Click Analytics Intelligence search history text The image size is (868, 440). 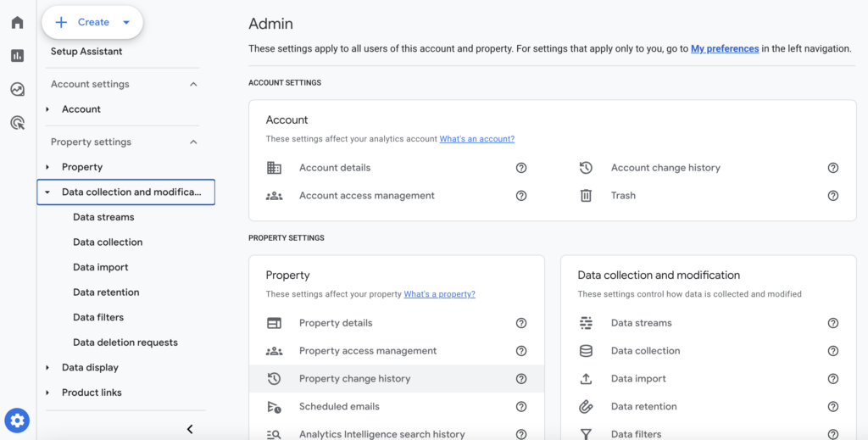pyautogui.click(x=382, y=434)
